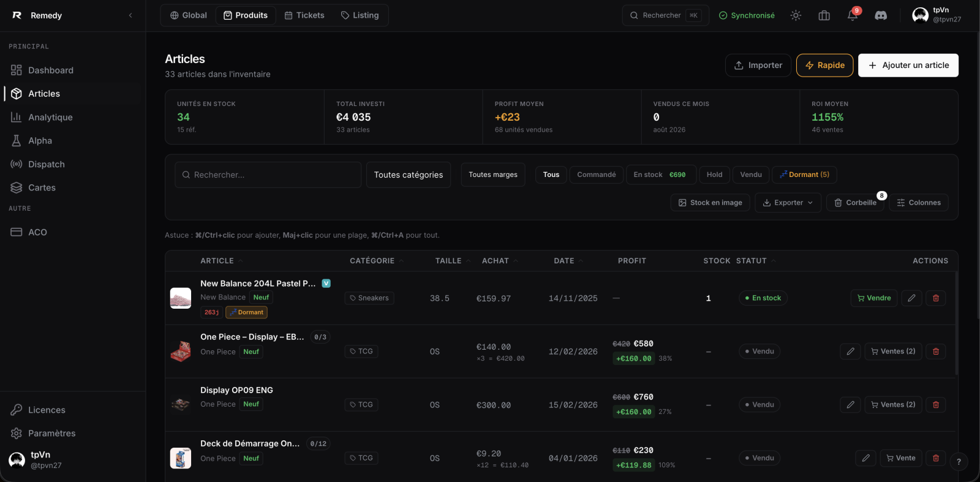This screenshot has width=980, height=482.
Task: Delete the New Balance 204L article
Action: (x=936, y=298)
